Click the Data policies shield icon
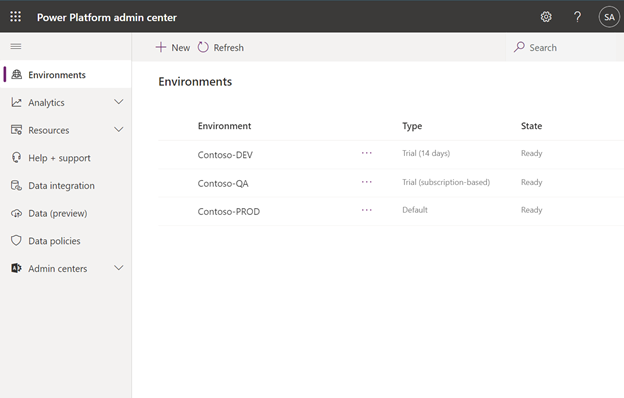The width and height of the screenshot is (624, 398). coord(16,240)
